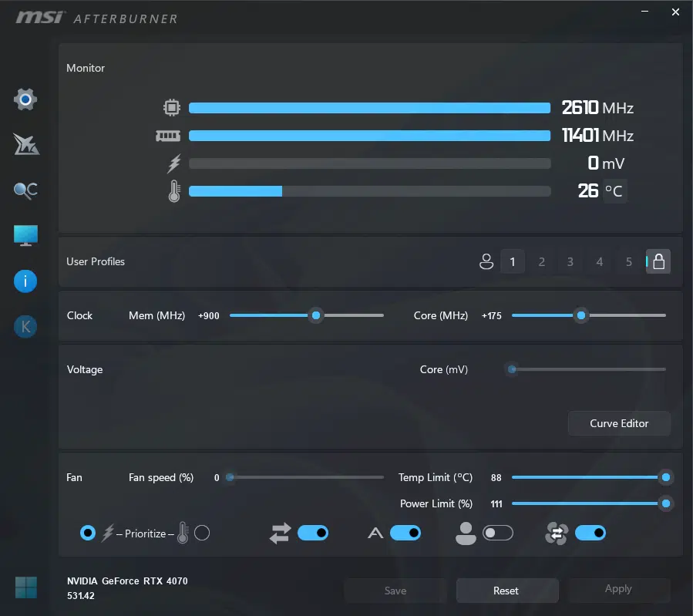Click the +175 core offset value
693x616 pixels.
coord(492,316)
